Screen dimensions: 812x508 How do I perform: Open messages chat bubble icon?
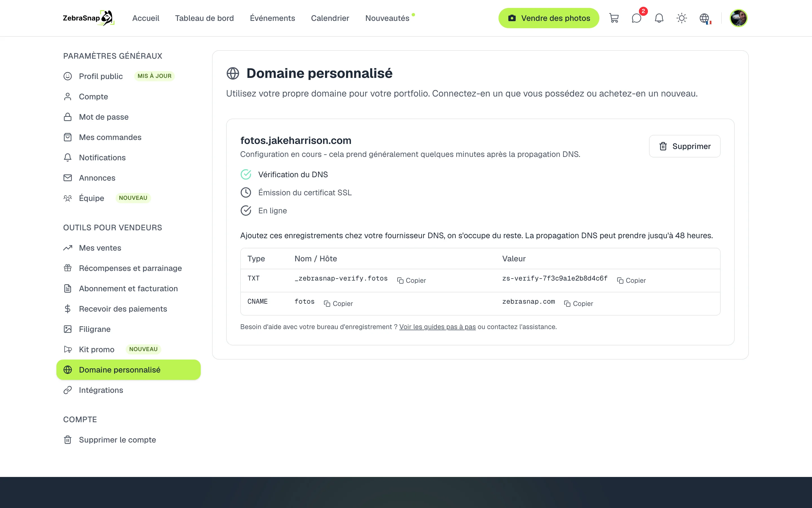click(637, 18)
